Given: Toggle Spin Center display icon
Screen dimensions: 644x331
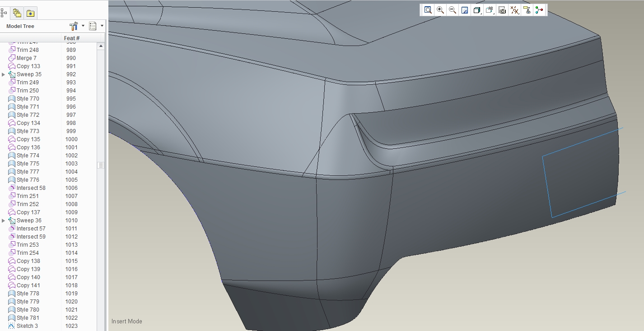Looking at the screenshot, I should point(539,10).
